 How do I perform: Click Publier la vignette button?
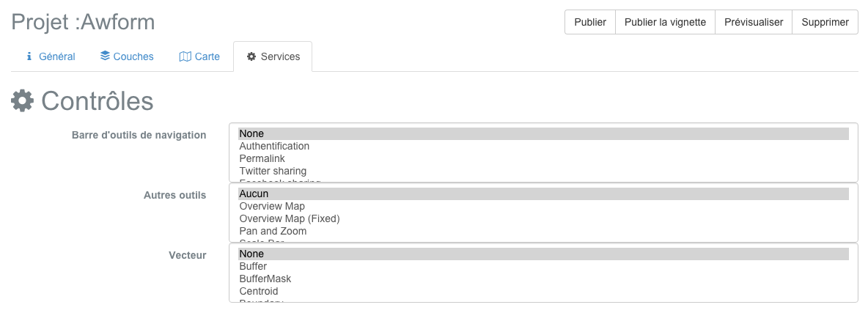[x=666, y=22]
